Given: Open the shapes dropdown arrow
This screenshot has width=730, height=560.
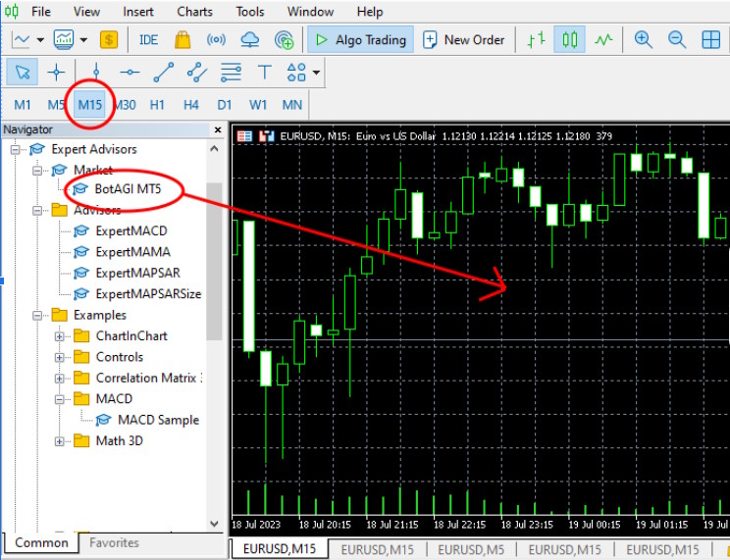Looking at the screenshot, I should (x=317, y=73).
